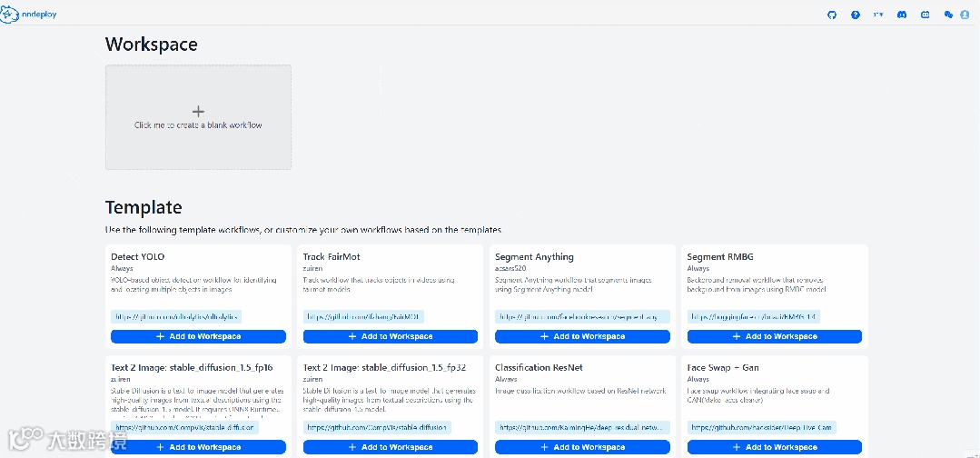Click the Workspace heading
Viewport: 980px width, 458px height.
(x=152, y=45)
